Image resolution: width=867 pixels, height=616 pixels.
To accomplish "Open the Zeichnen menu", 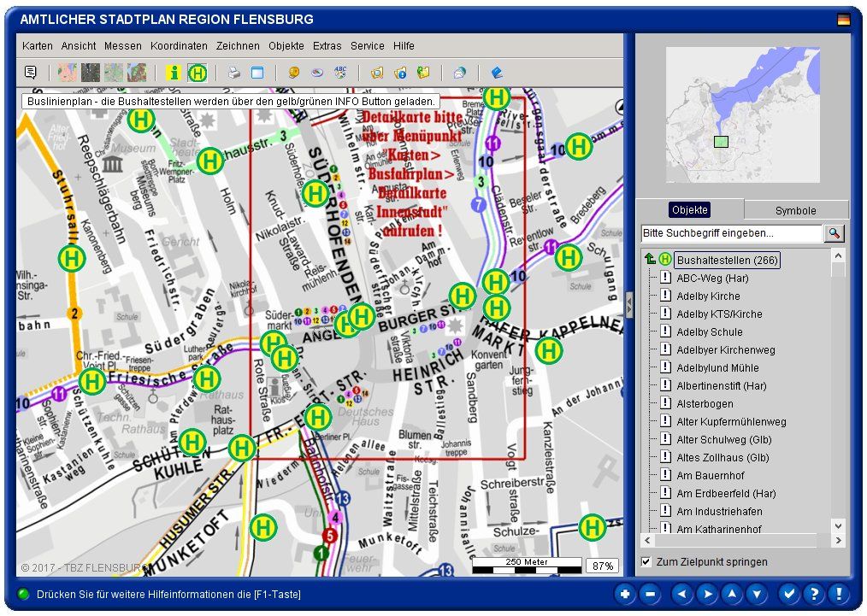I will coord(238,46).
